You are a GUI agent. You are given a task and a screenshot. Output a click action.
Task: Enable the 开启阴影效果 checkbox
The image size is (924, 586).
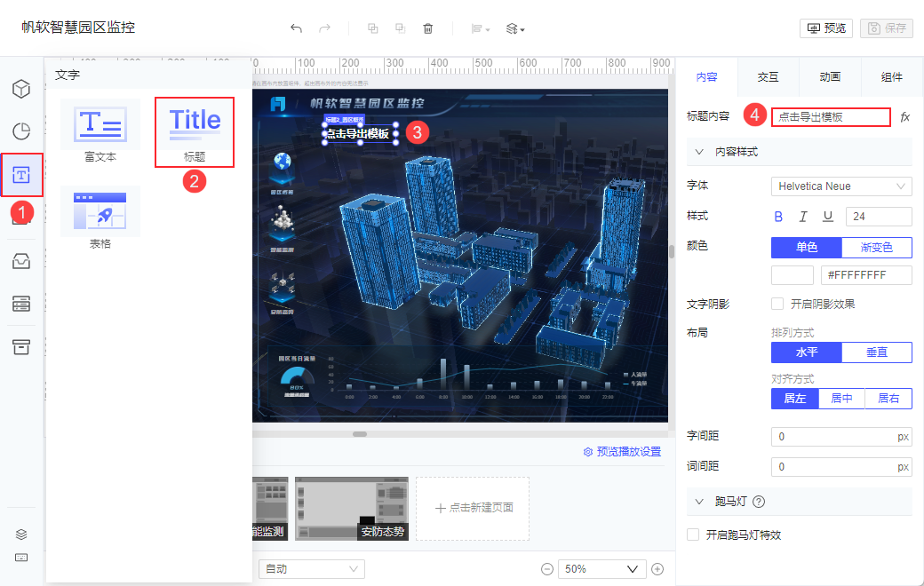coord(778,304)
